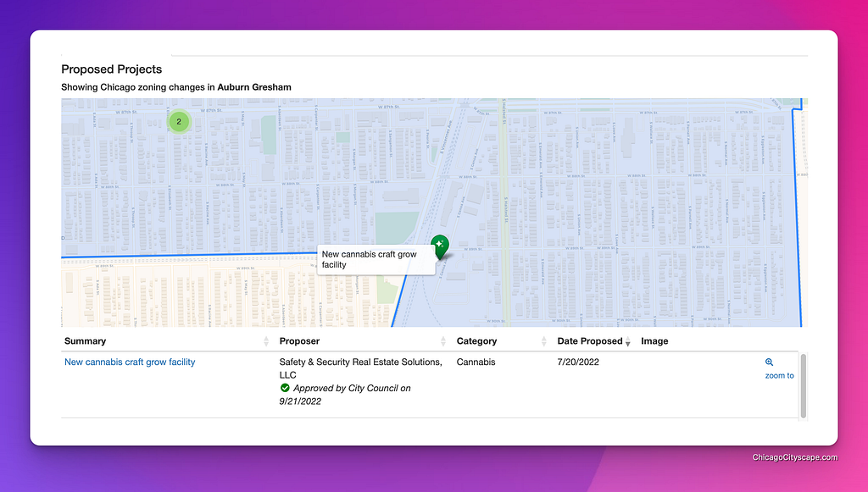The width and height of the screenshot is (868, 492).
Task: Open the green cluster marker labeled 2
Action: click(x=179, y=122)
